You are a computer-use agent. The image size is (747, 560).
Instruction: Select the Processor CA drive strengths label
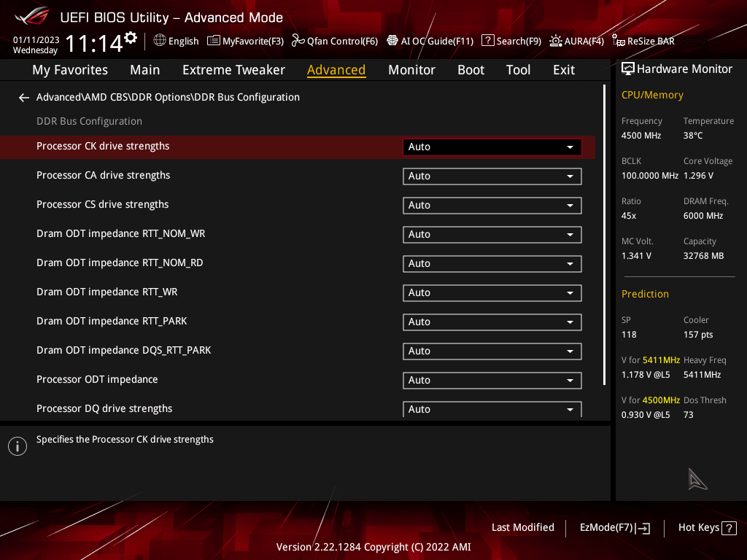(104, 175)
